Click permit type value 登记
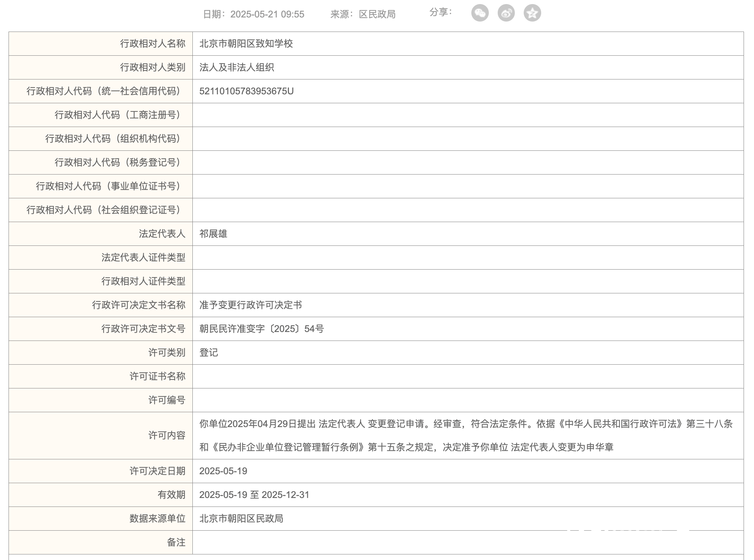The image size is (754, 560). (x=208, y=352)
